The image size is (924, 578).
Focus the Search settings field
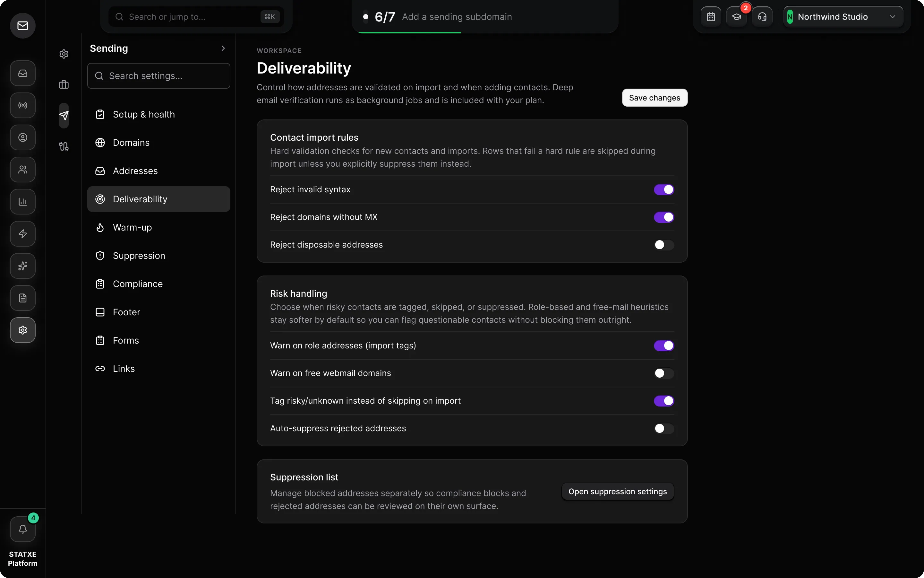click(x=158, y=76)
